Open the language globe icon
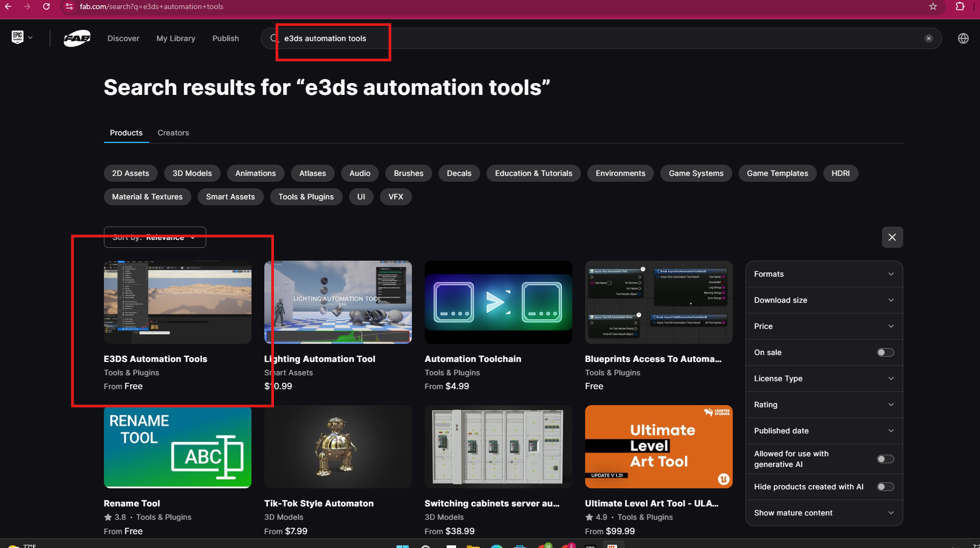The width and height of the screenshot is (980, 548). pos(963,38)
